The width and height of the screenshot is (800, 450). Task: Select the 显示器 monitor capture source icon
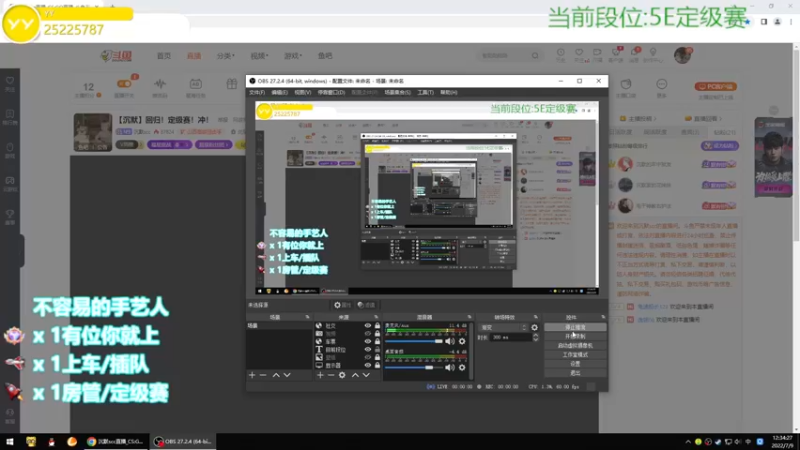[319, 365]
